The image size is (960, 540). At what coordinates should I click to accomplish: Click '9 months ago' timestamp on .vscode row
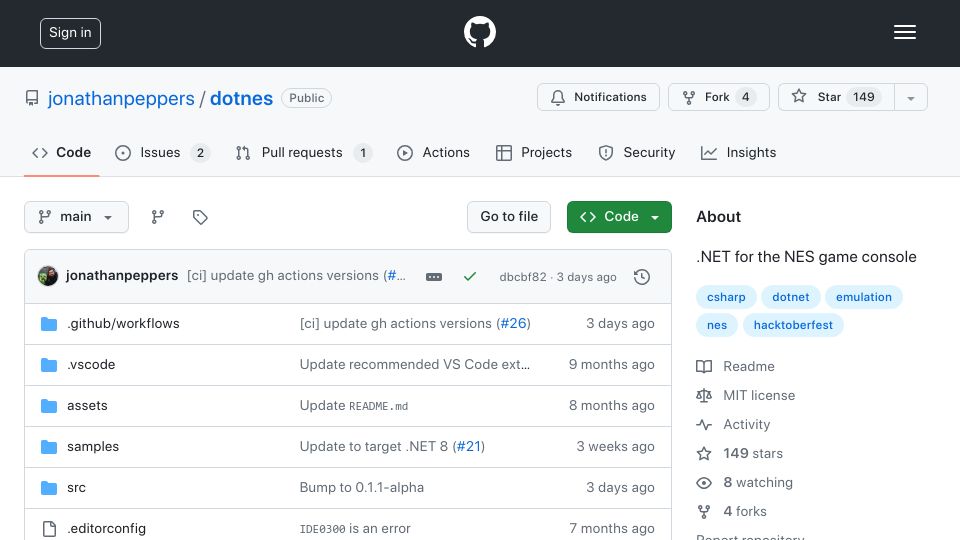[x=612, y=364]
